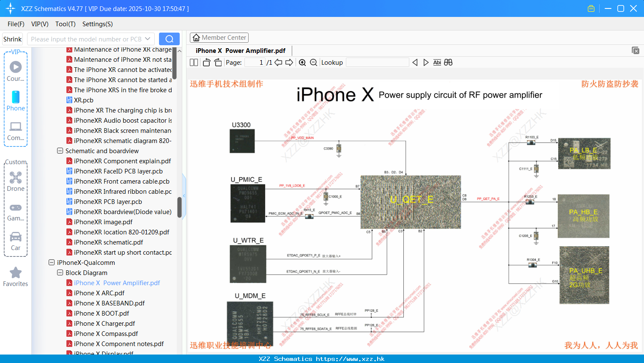Open iPhoneXR Audio boost capacitor file

(x=123, y=120)
